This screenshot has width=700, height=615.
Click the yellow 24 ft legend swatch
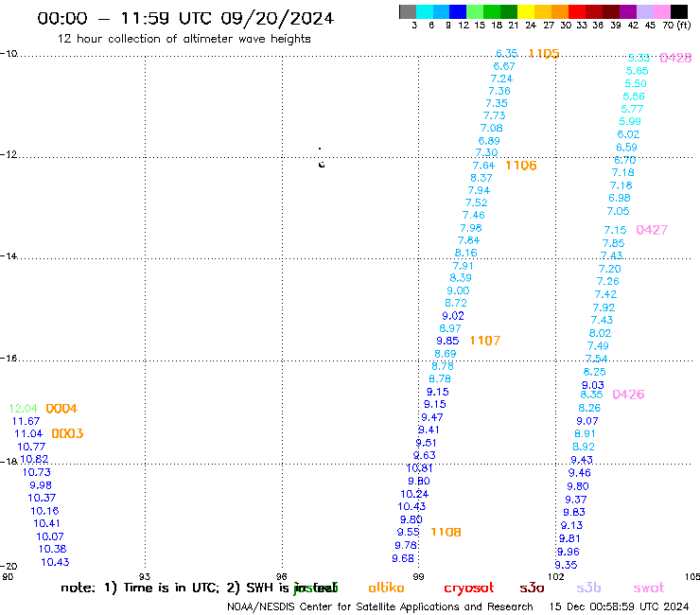pyautogui.click(x=526, y=11)
